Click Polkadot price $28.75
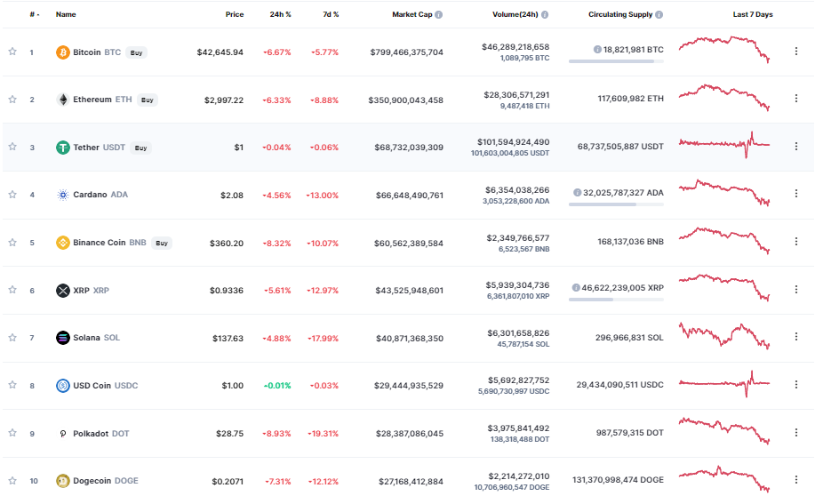815x504 pixels. point(229,434)
